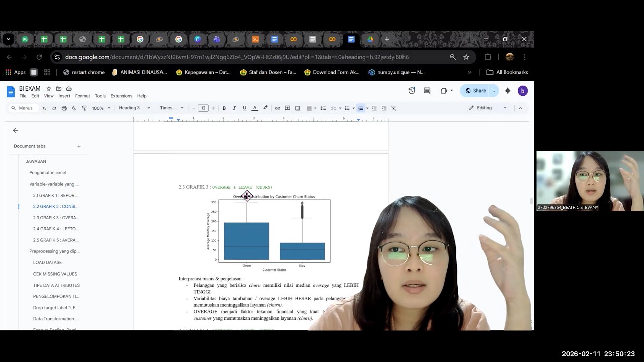Screen dimensions: 644x362
Task: Reload the page in Chrome
Action: point(39,57)
